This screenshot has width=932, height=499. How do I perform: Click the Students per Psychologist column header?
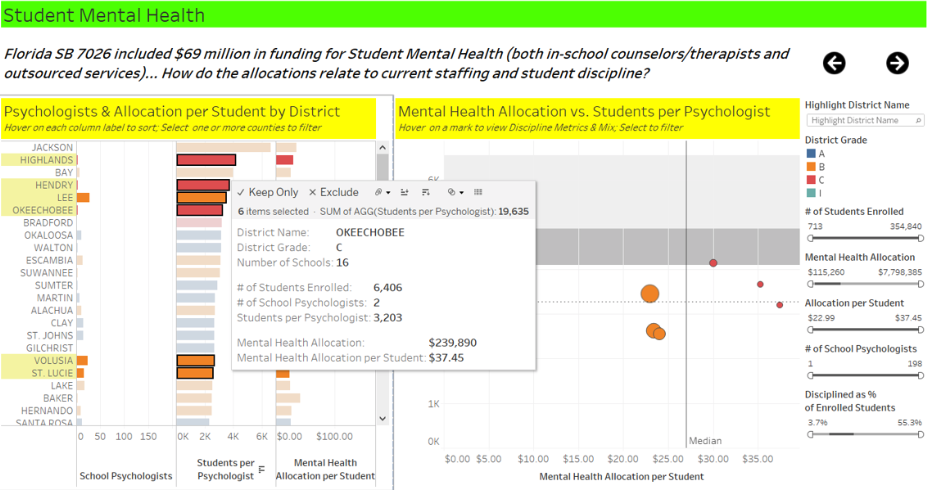point(225,469)
